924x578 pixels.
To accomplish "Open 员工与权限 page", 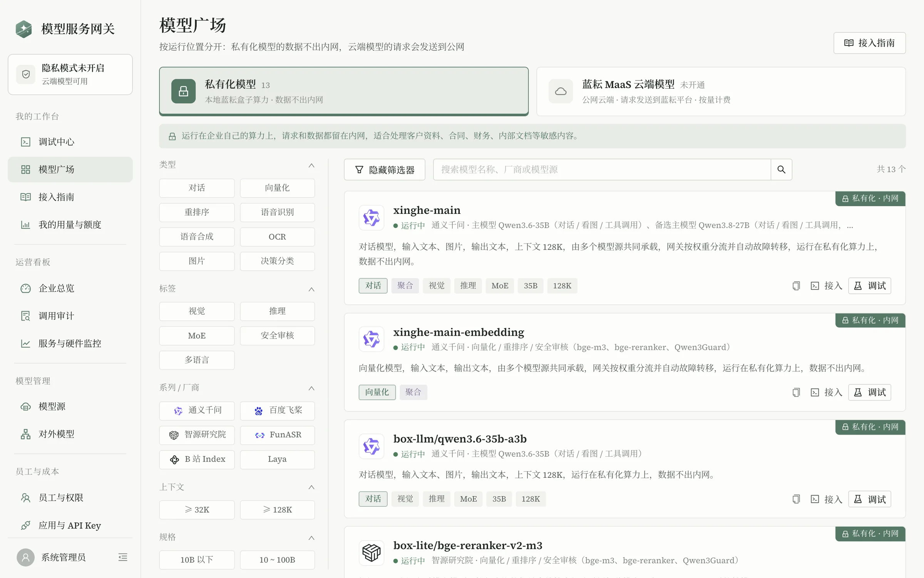I will [x=70, y=498].
